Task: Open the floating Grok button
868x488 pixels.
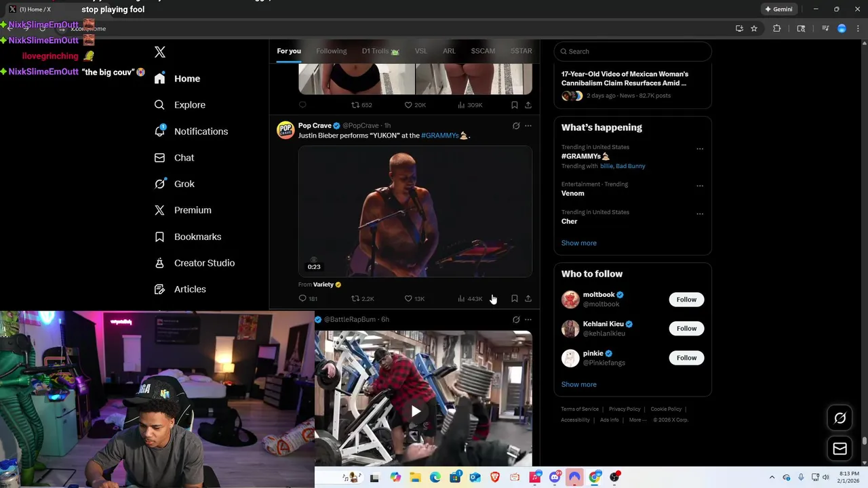Action: (840, 418)
